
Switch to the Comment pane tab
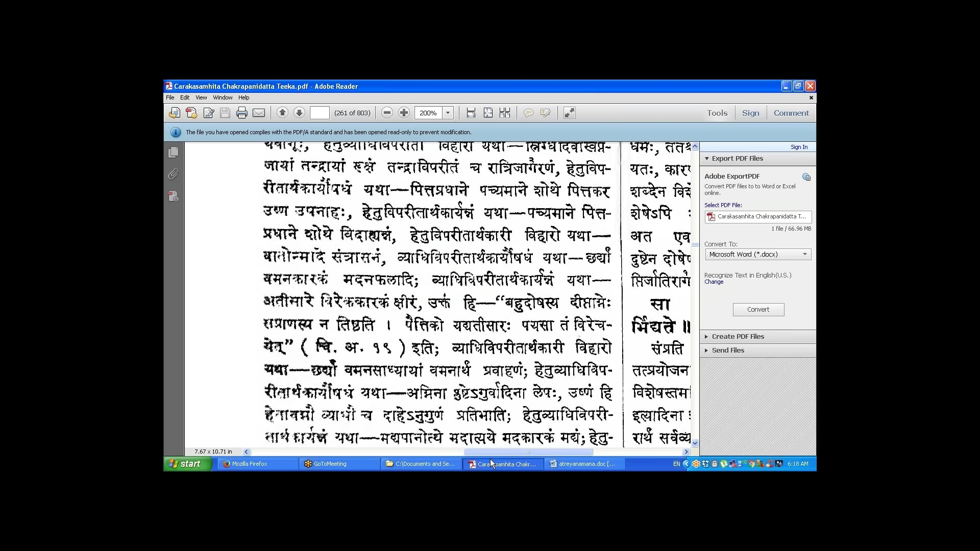791,113
